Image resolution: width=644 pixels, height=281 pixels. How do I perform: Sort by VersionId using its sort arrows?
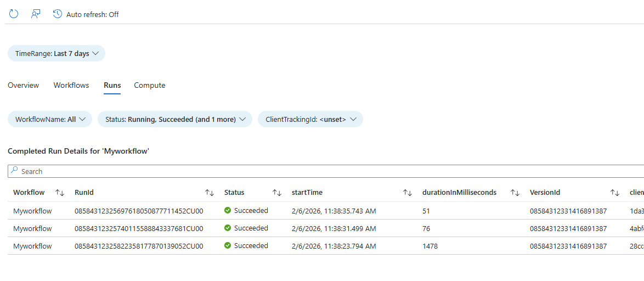coord(615,193)
